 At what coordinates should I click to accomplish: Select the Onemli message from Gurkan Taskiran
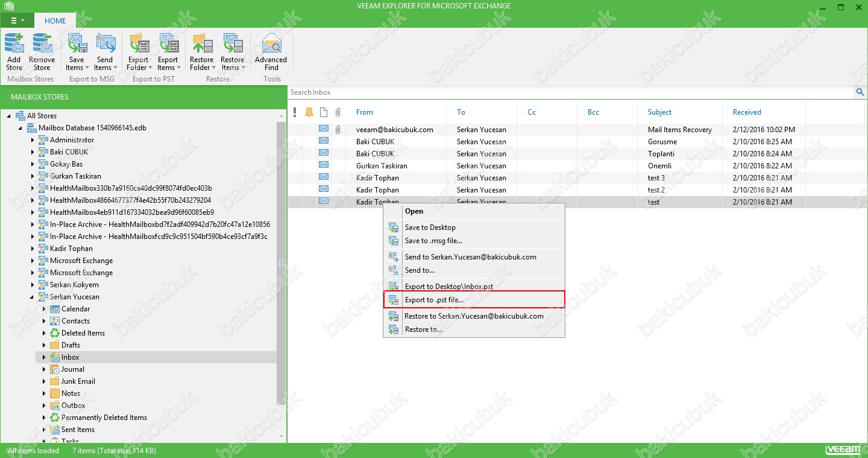point(577,166)
